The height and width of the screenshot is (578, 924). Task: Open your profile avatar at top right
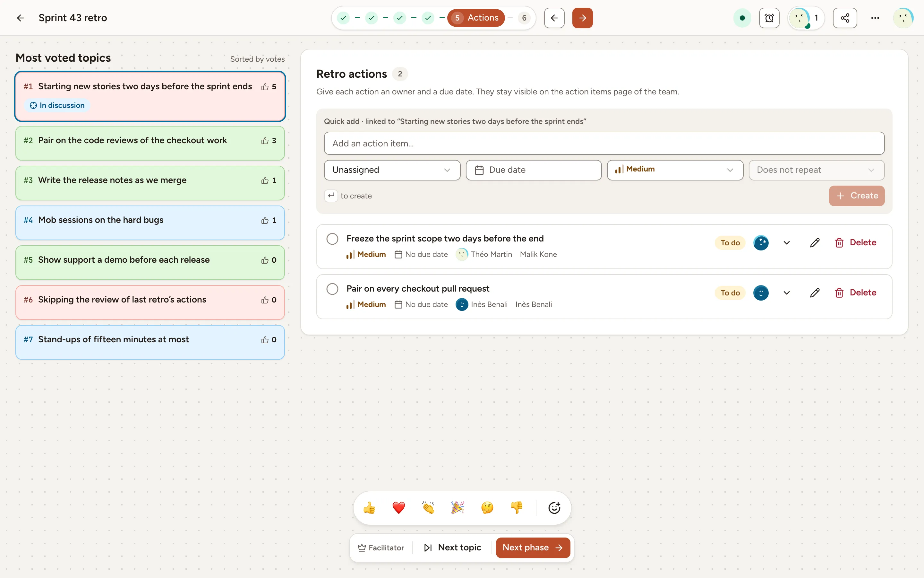(903, 18)
